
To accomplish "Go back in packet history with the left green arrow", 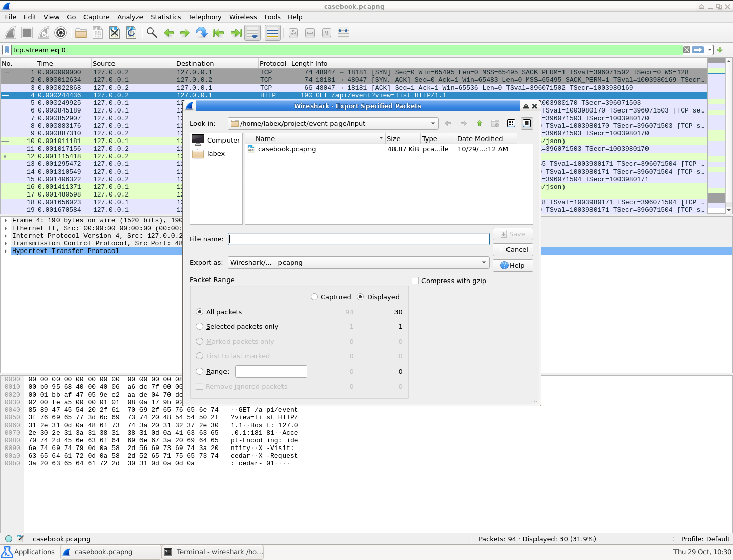I will tap(168, 33).
